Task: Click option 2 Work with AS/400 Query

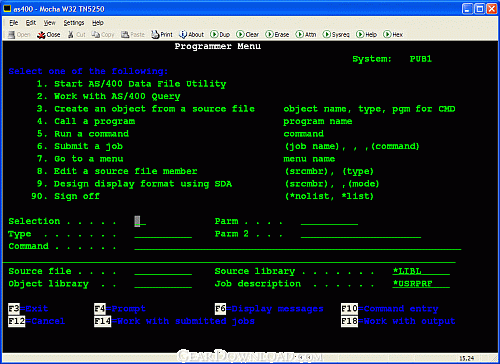Action: pyautogui.click(x=108, y=96)
